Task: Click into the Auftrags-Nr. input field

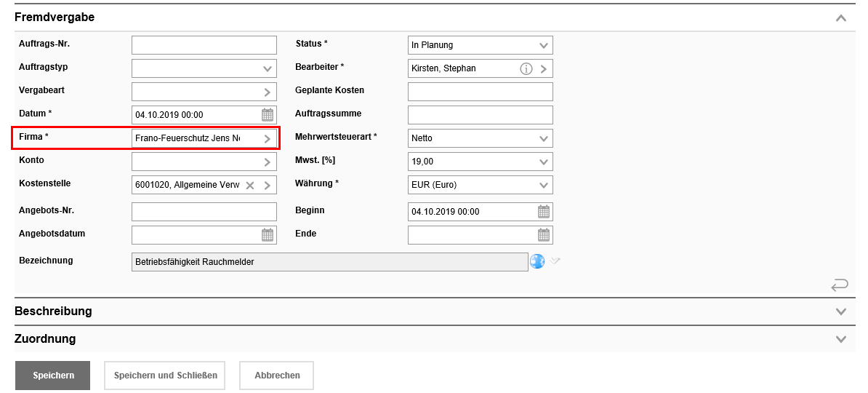Action: [204, 45]
